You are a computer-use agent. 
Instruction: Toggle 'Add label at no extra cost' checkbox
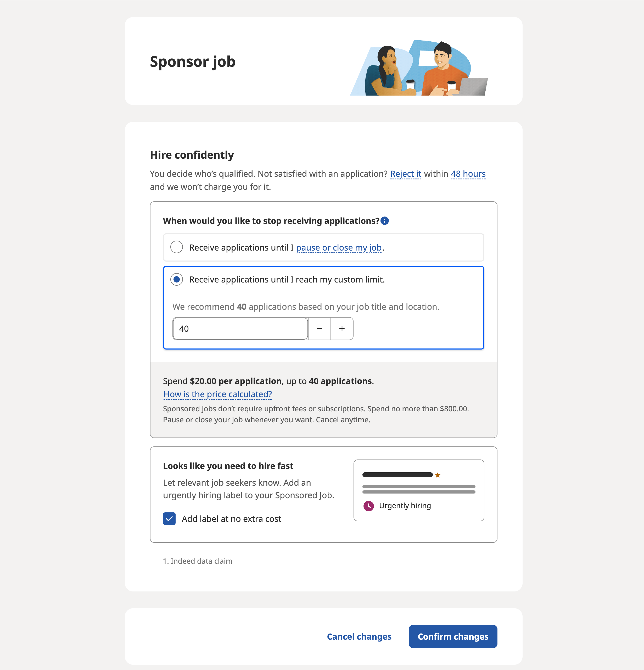point(170,519)
